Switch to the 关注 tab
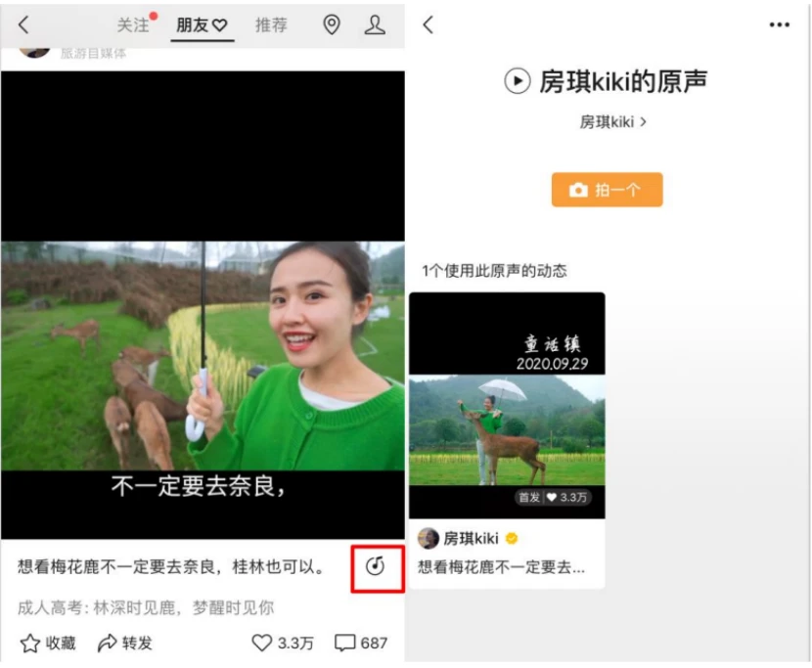Viewport: 812px width, 668px height. point(133,25)
